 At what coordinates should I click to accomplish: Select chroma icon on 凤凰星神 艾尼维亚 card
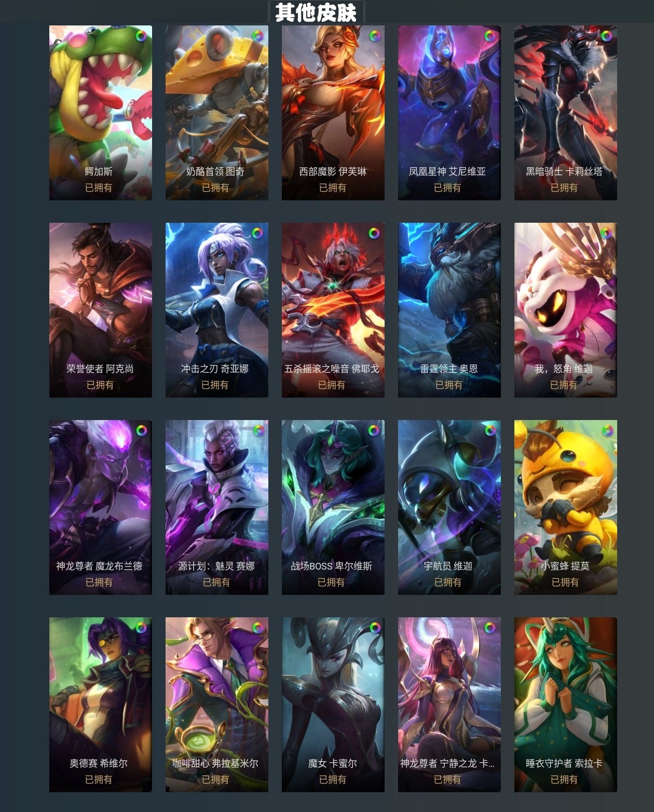[x=490, y=36]
